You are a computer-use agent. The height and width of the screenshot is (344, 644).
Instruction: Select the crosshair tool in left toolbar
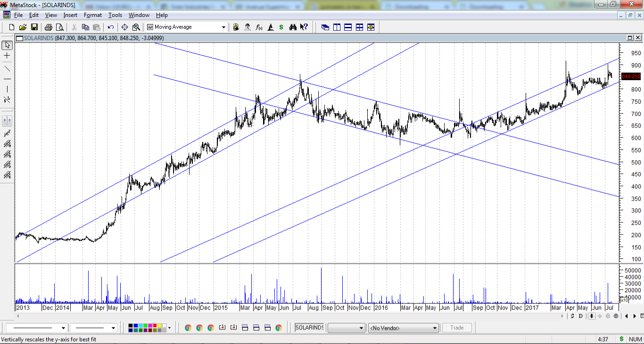click(7, 56)
